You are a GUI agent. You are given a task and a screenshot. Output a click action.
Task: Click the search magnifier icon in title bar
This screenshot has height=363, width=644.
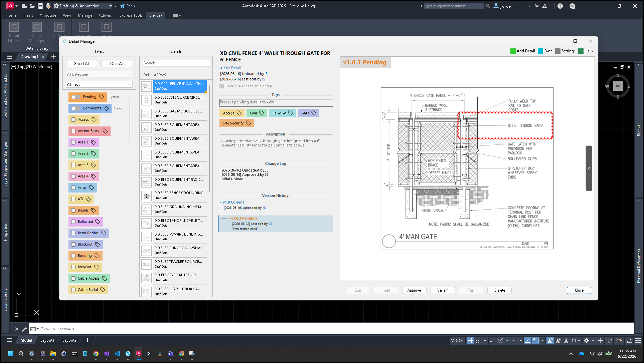tap(488, 6)
